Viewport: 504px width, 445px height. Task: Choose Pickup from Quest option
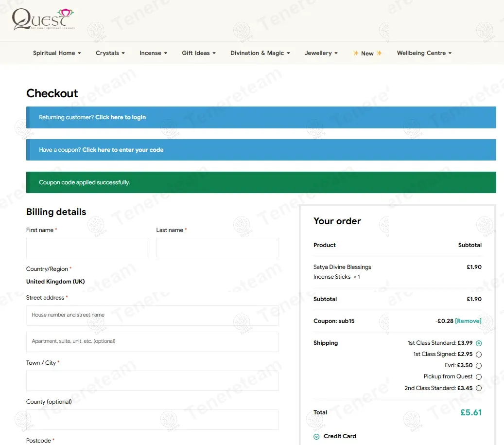pos(479,377)
